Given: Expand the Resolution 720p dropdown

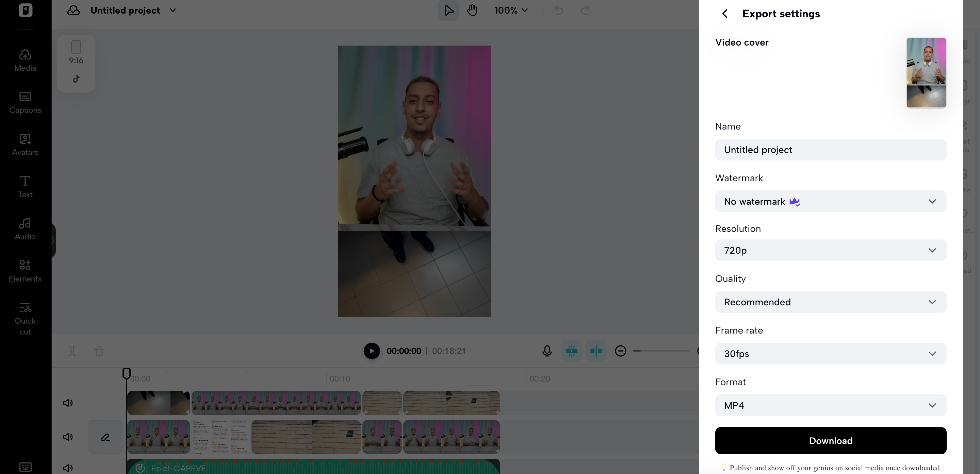Looking at the screenshot, I should pyautogui.click(x=831, y=250).
